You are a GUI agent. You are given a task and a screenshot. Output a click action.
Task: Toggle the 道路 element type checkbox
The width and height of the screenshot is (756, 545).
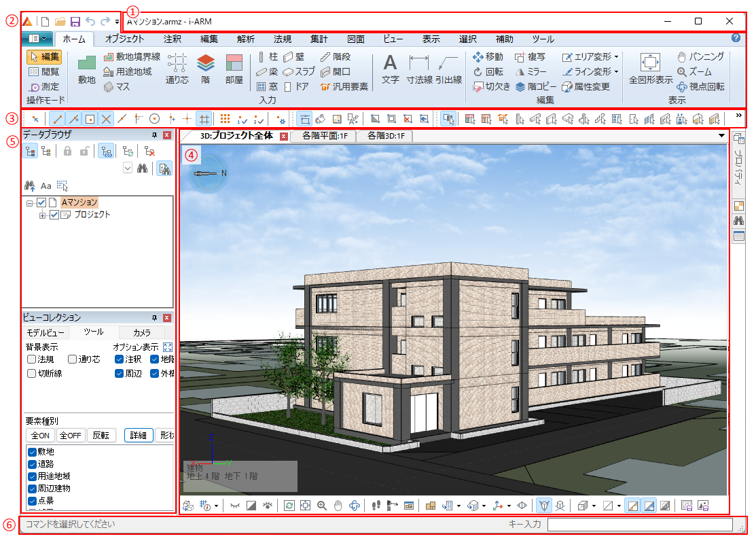point(32,464)
